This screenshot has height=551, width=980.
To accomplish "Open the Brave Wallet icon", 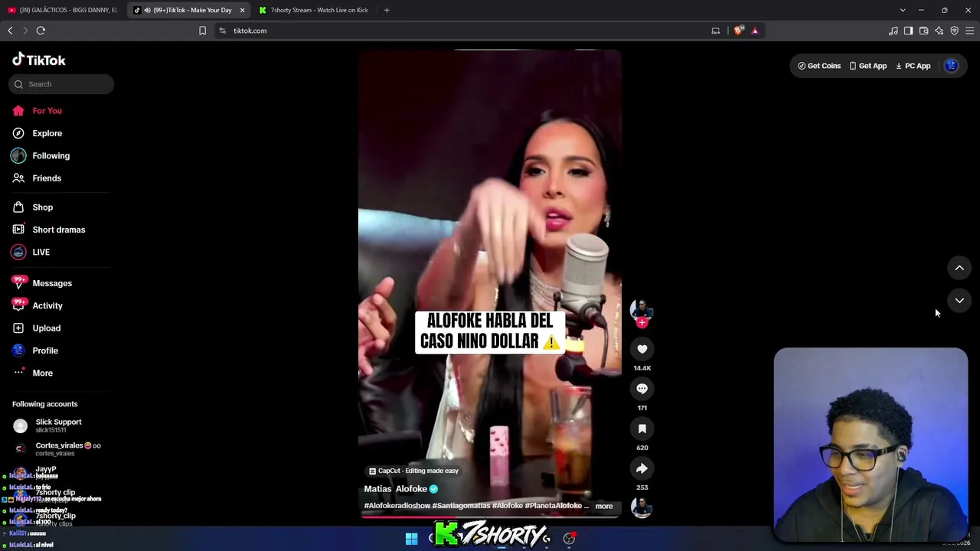I will pos(923,31).
